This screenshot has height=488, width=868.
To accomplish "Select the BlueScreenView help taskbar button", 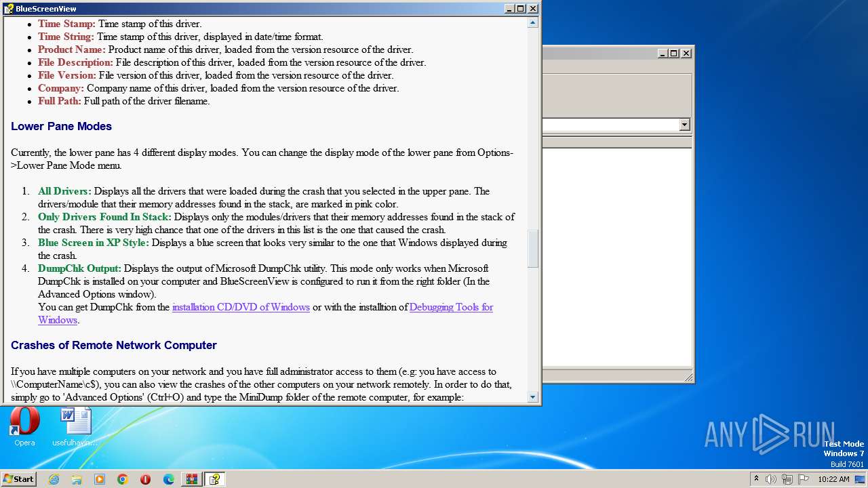I will (215, 479).
